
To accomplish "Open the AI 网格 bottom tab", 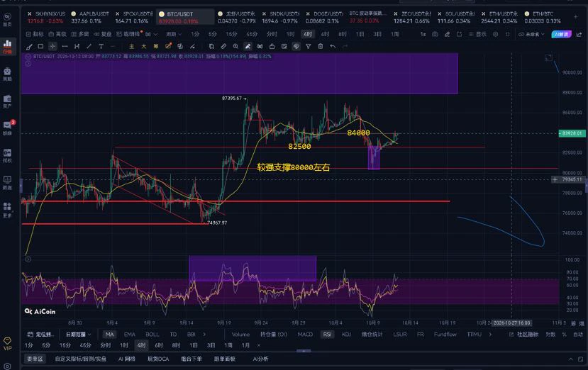I will pos(127,359).
